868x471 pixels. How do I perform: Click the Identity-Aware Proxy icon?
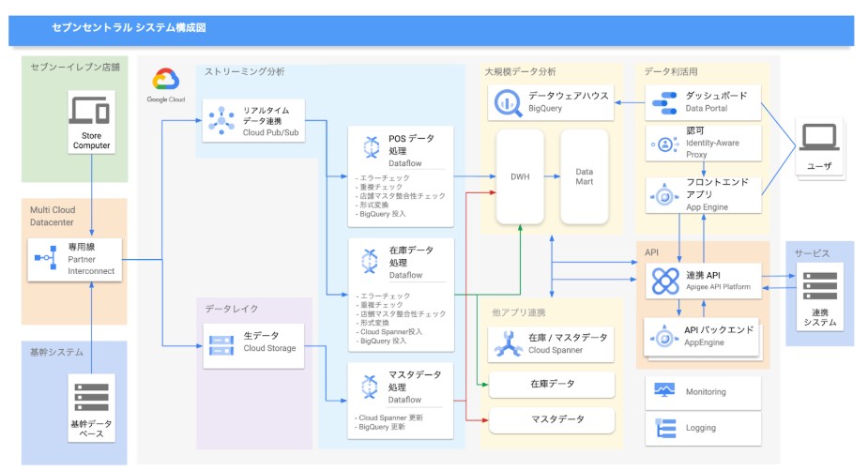pyautogui.click(x=665, y=144)
